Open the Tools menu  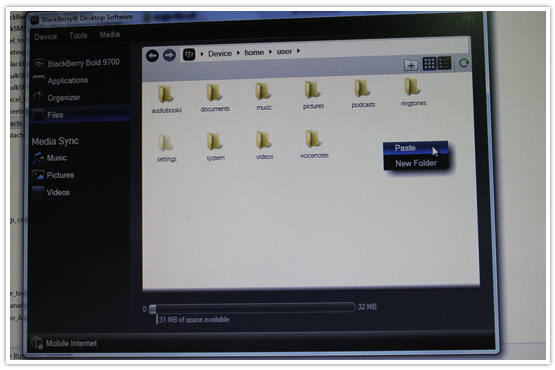(x=78, y=35)
